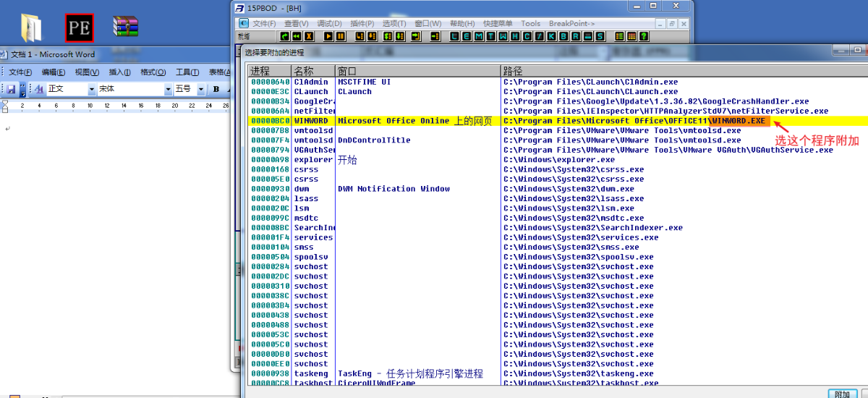Click the Save icon in Word toolbar
Viewport: 868px width, 398px height.
11,89
